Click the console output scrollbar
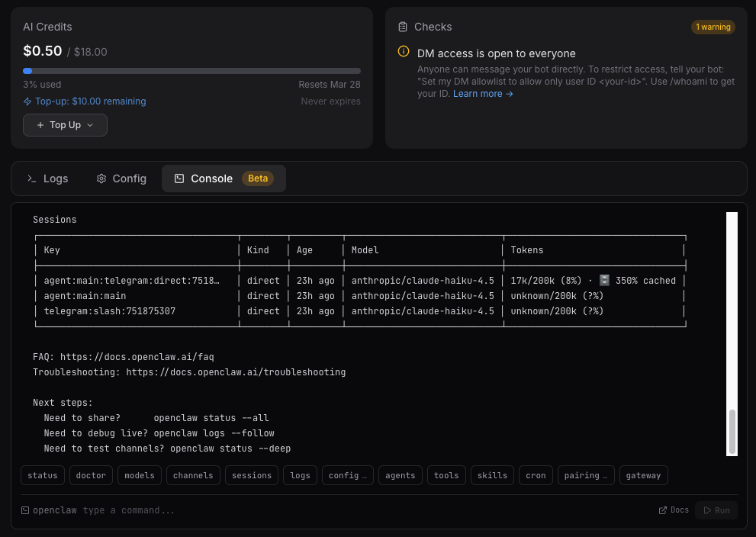Screen dimensions: 756x537 (x=732, y=431)
